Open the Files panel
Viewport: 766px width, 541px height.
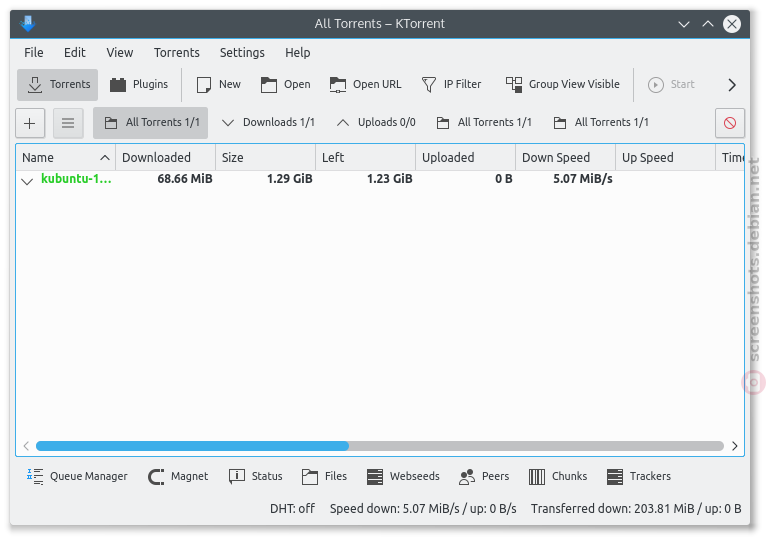[324, 476]
